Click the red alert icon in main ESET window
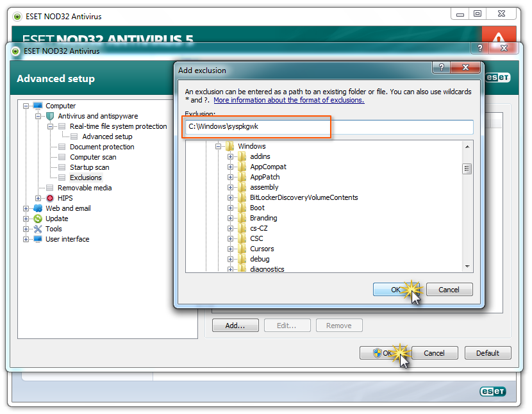 (499, 35)
